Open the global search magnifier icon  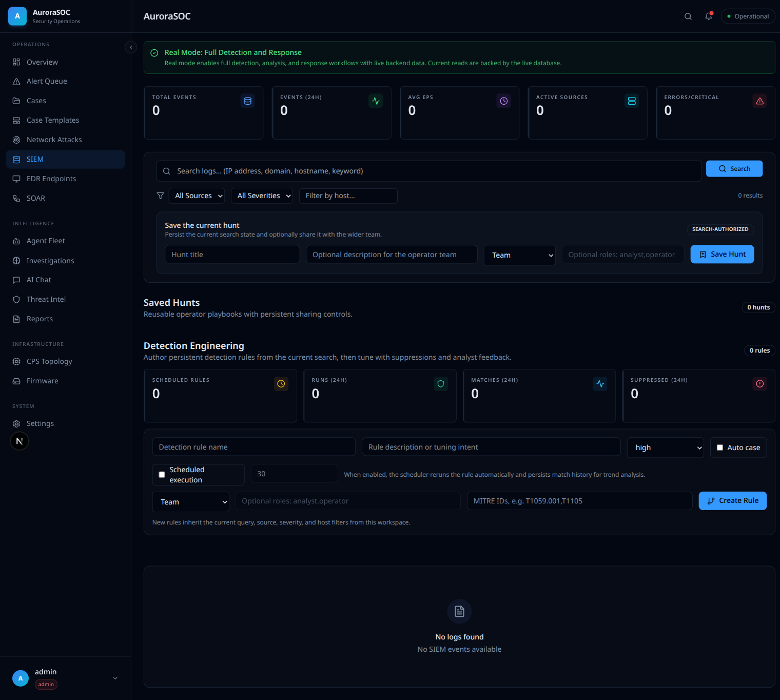coord(688,16)
